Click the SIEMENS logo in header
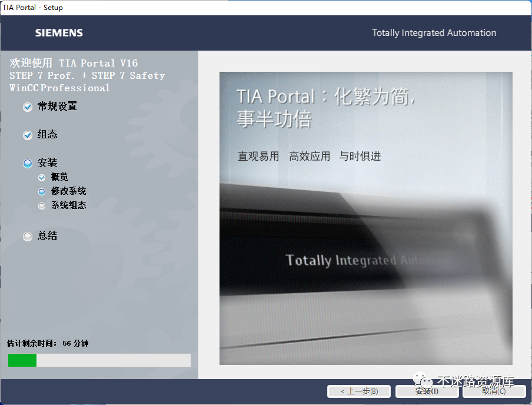532x405 pixels. point(59,33)
